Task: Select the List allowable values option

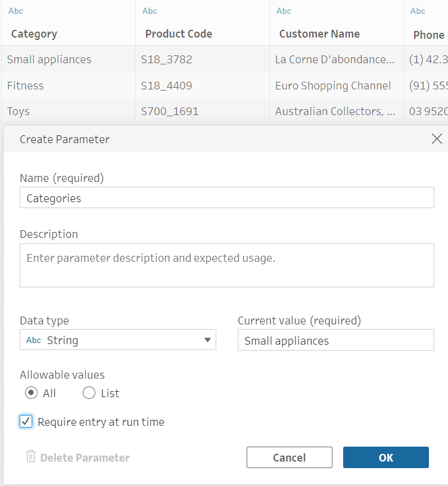Action: tap(89, 393)
